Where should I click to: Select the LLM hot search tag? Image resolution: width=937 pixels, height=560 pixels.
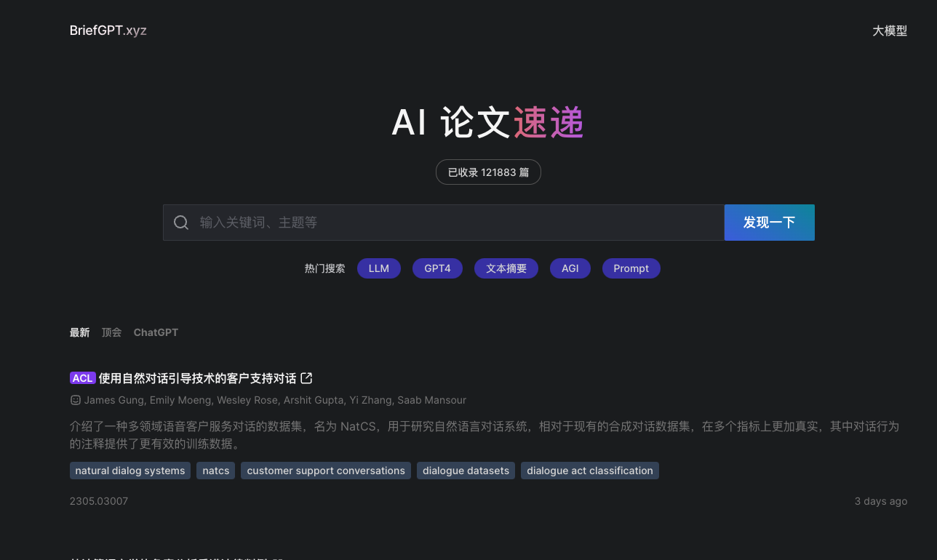point(379,268)
